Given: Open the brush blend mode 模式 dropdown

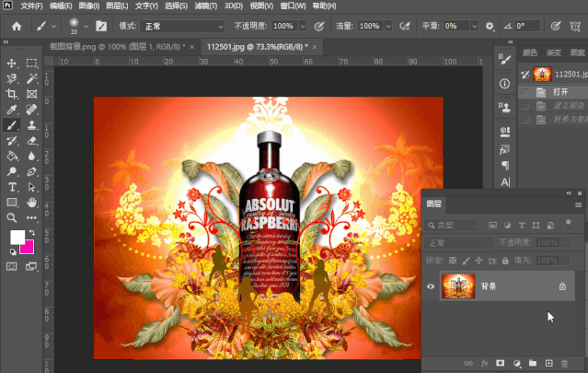Looking at the screenshot, I should tap(184, 26).
